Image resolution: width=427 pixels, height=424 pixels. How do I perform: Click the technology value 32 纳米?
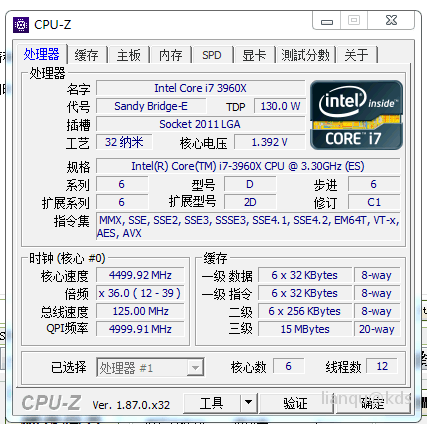[x=124, y=142]
